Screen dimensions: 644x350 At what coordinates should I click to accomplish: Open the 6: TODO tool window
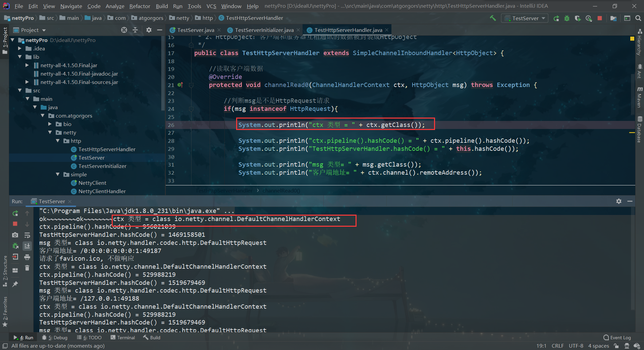coord(89,338)
